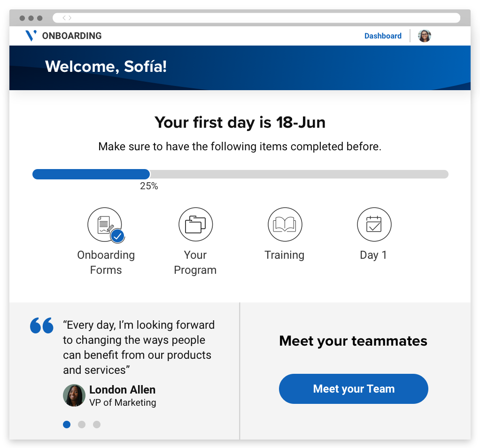Click the Day 1 label
Image resolution: width=480 pixels, height=448 pixels.
point(373,255)
